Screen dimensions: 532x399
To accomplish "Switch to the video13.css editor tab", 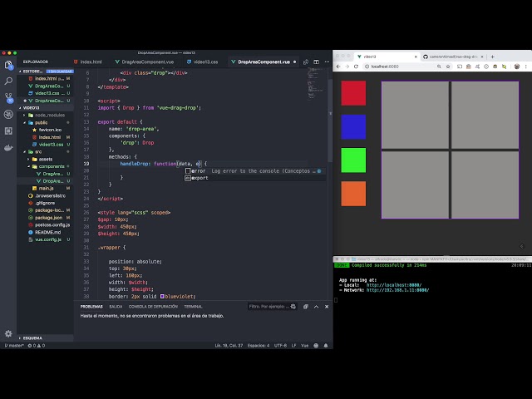I will coord(203,62).
